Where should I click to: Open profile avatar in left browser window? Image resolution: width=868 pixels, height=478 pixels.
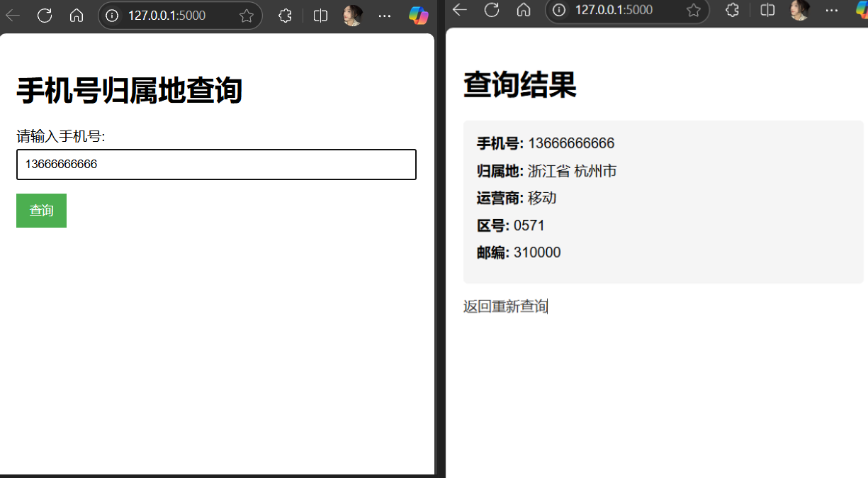click(x=352, y=16)
